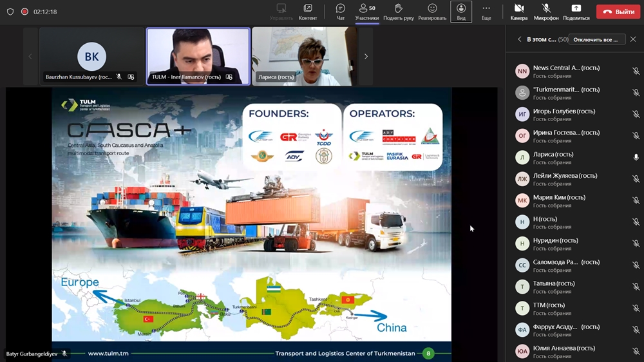Click the Отключить все mute-all button
Screen dimensions: 644x362
click(x=596, y=39)
